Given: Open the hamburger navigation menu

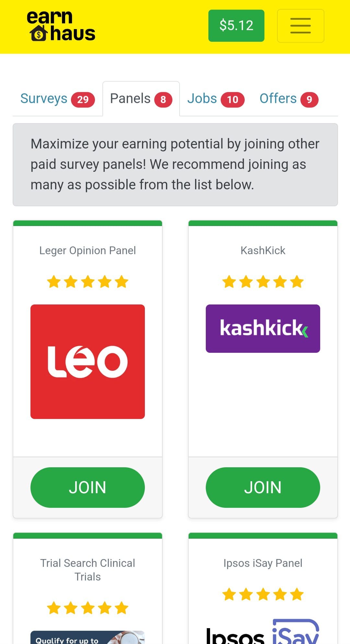Looking at the screenshot, I should coord(300,26).
